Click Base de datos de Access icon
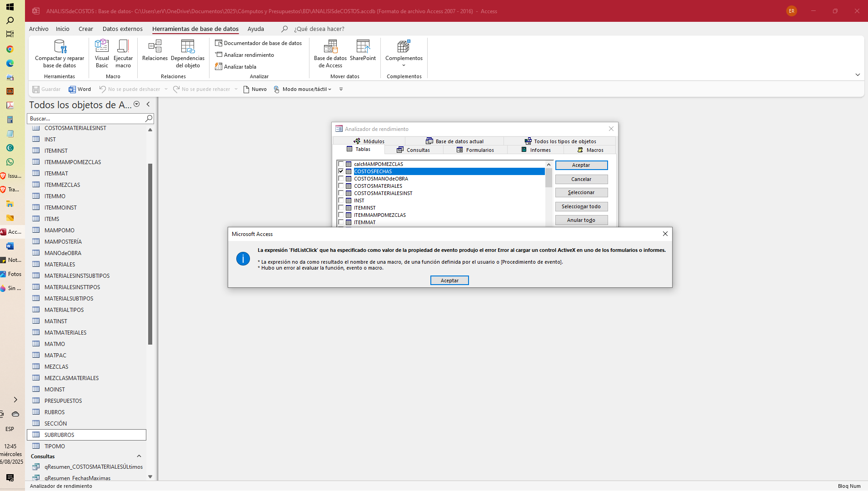This screenshot has height=491, width=868. click(x=330, y=54)
